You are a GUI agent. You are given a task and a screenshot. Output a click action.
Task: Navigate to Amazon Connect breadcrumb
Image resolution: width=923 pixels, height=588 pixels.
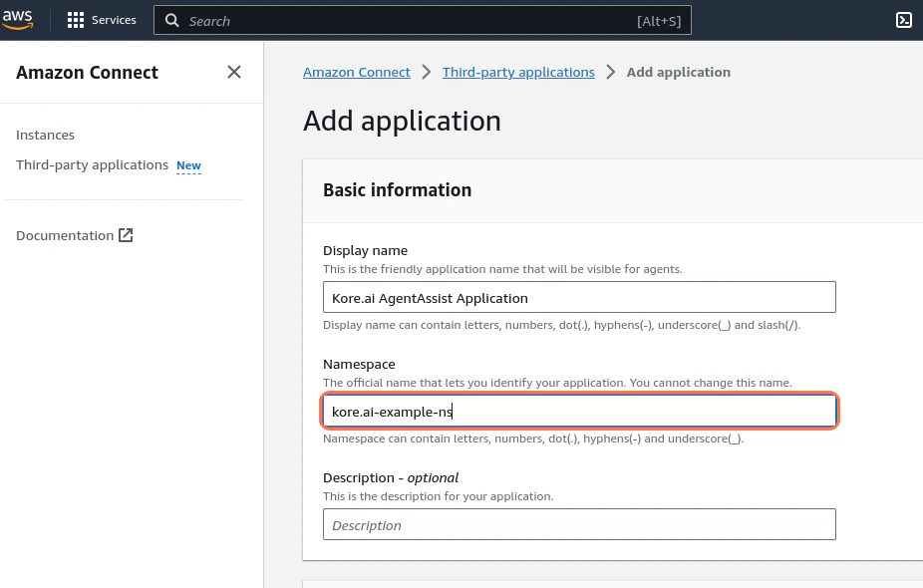357,72
